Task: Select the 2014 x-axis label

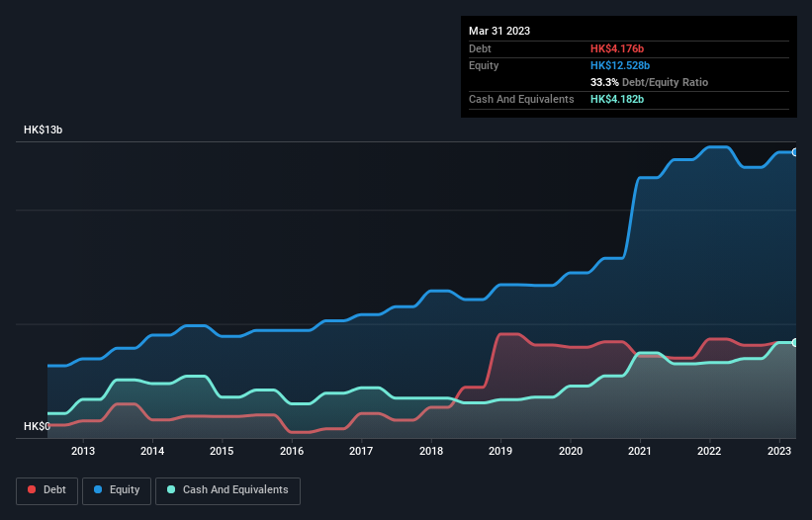Action: click(x=152, y=451)
